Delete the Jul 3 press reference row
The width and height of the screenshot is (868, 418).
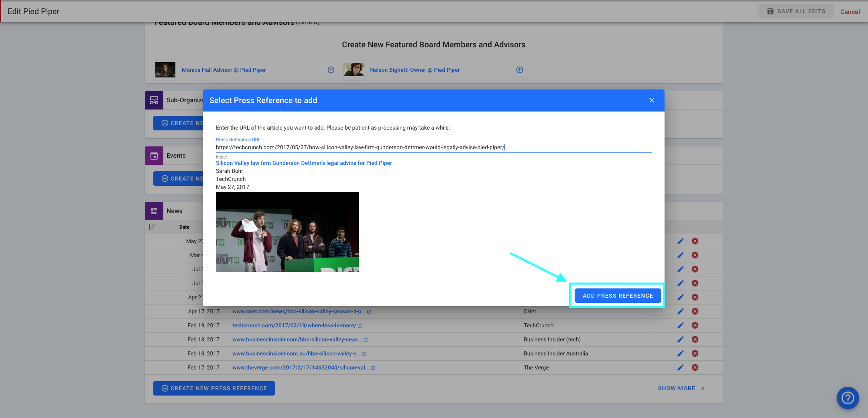695,269
